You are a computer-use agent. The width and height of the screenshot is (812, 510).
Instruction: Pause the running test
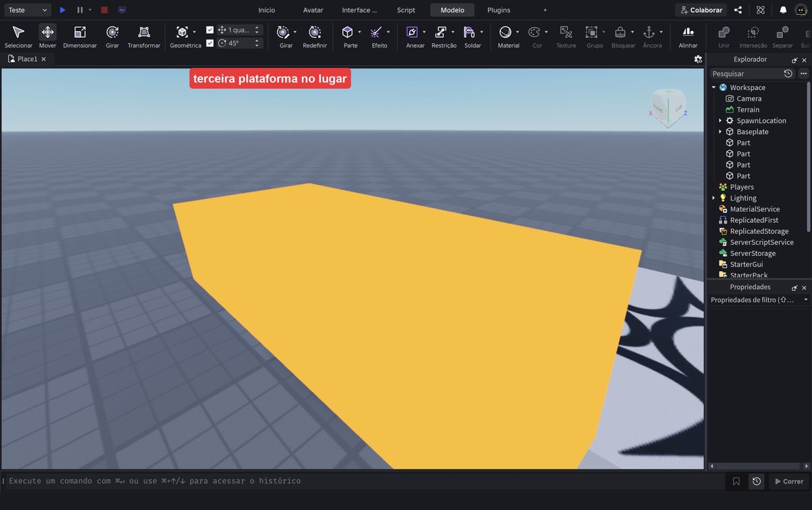(80, 10)
